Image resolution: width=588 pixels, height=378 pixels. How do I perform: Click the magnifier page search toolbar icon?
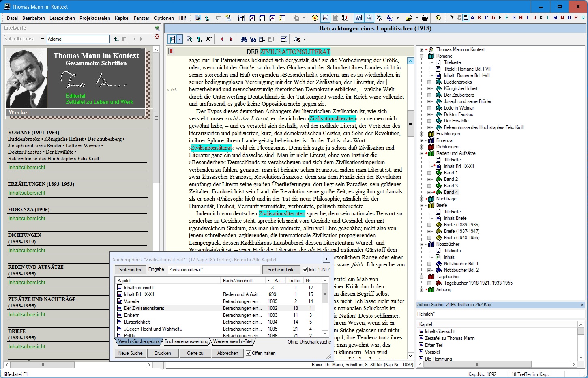(x=379, y=18)
